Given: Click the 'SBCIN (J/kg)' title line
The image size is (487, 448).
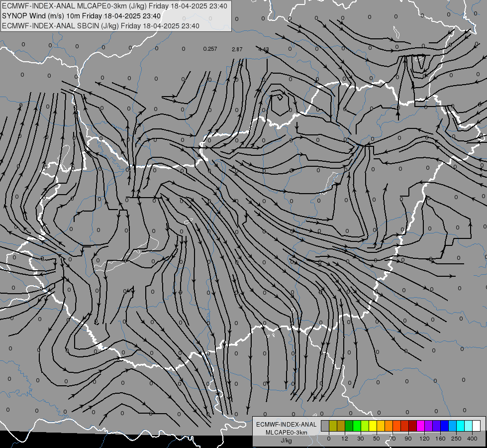Looking at the screenshot, I should 100,26.
